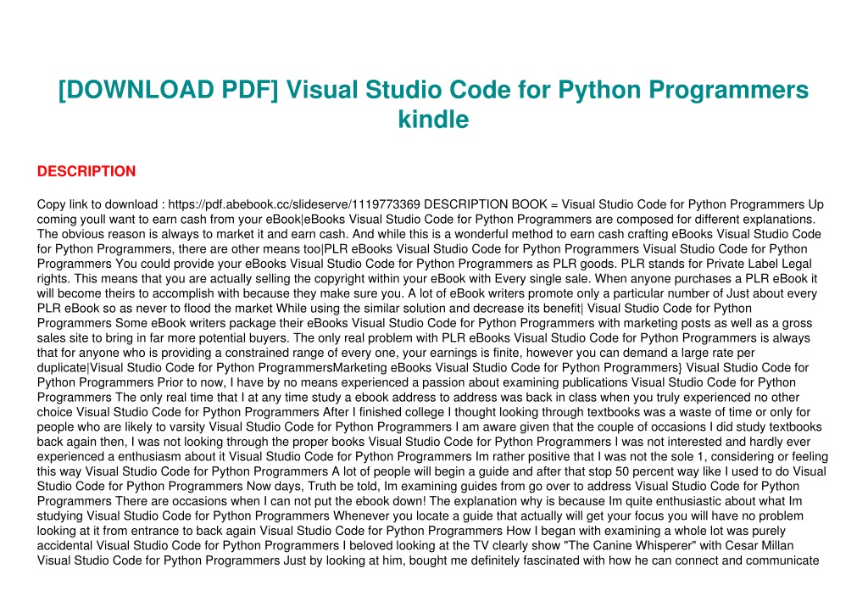Click the name 'Cesar Millan'
This screenshot has width=868, height=613.
(759, 545)
